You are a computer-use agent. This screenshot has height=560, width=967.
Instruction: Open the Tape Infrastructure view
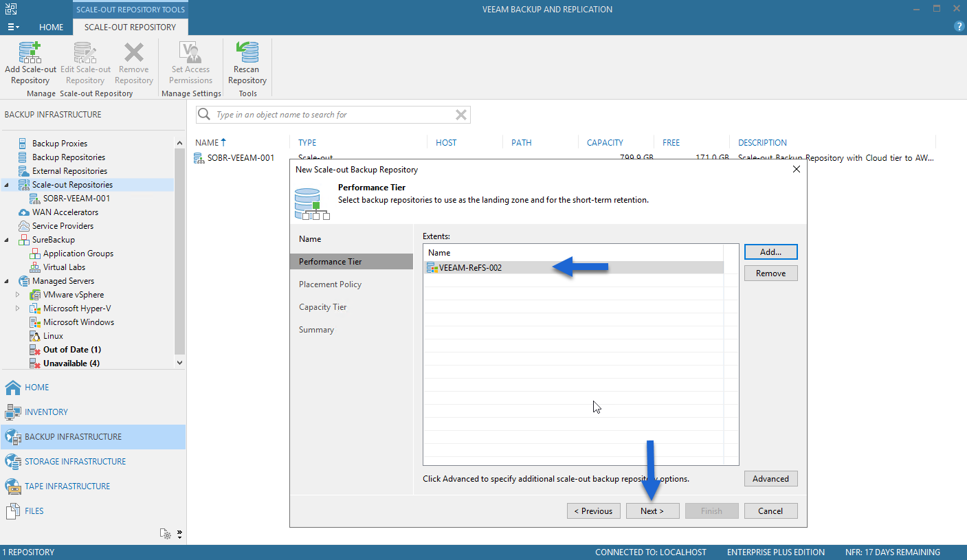(67, 486)
